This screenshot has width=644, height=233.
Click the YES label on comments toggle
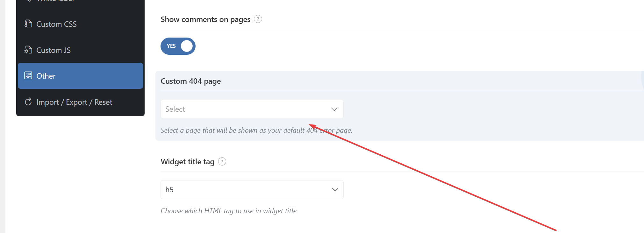(x=171, y=46)
